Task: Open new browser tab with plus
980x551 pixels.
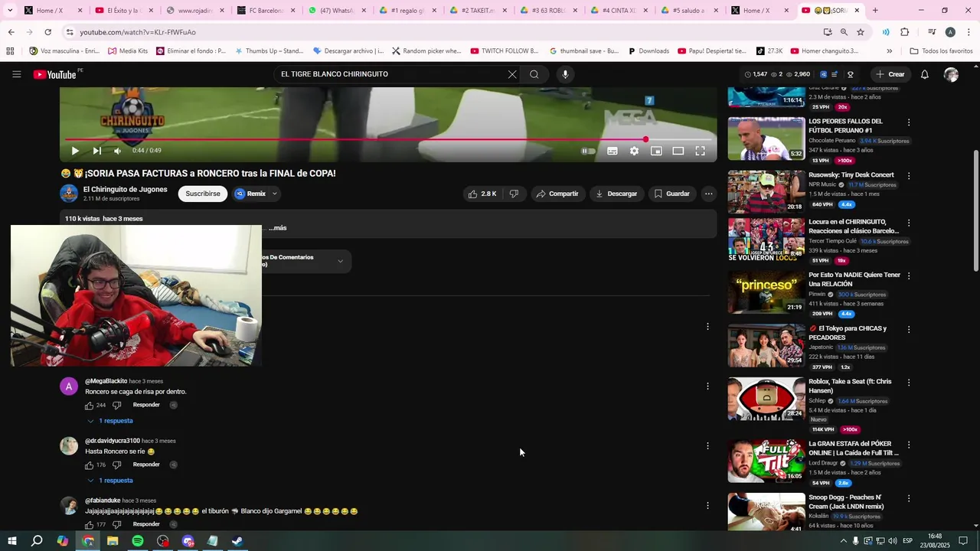Action: (x=875, y=11)
